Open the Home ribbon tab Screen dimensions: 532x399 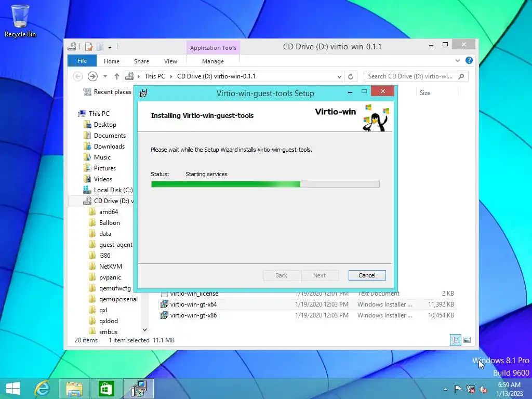[x=112, y=61]
